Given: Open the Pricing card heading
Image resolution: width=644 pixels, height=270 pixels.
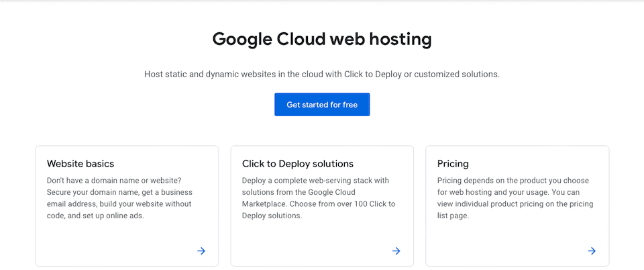Looking at the screenshot, I should 453,164.
